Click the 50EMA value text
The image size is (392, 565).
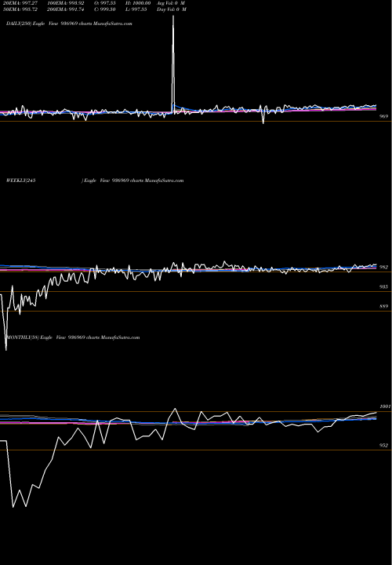(x=20, y=9)
